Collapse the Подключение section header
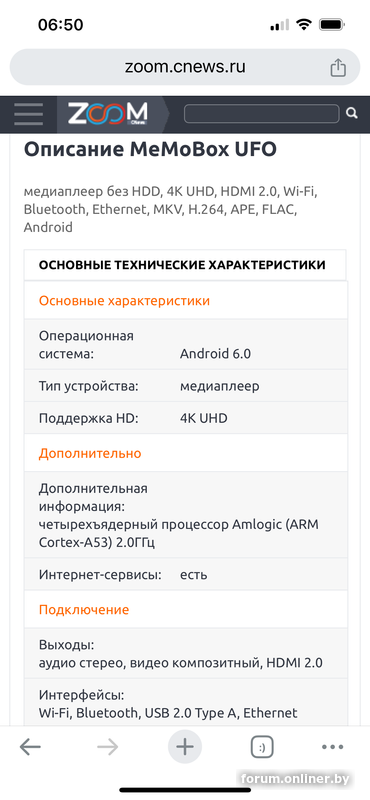Viewport: 370px width, 800px height. click(x=186, y=609)
